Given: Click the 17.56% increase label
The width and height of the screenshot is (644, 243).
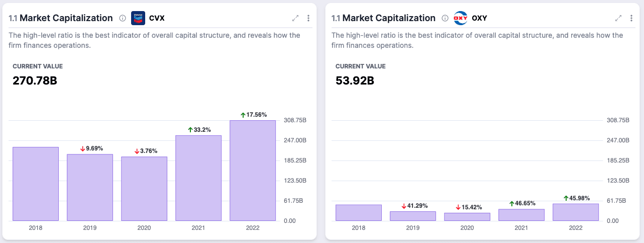Looking at the screenshot, I should 253,115.
